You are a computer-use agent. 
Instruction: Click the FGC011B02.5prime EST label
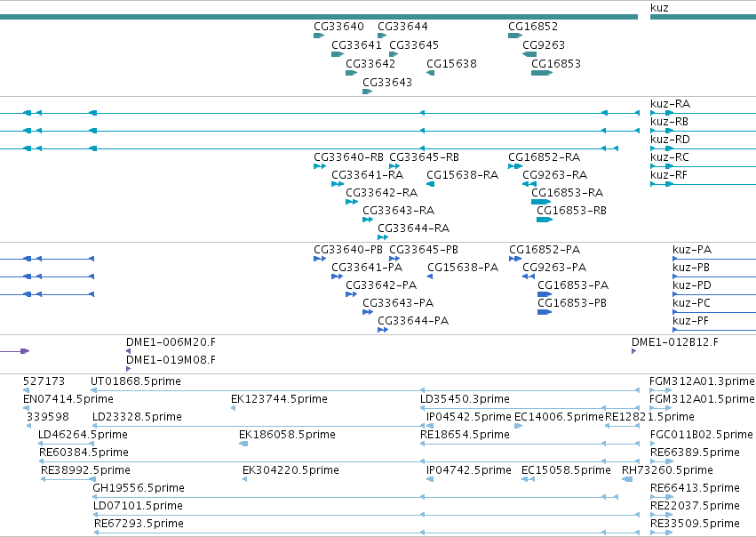(x=701, y=435)
